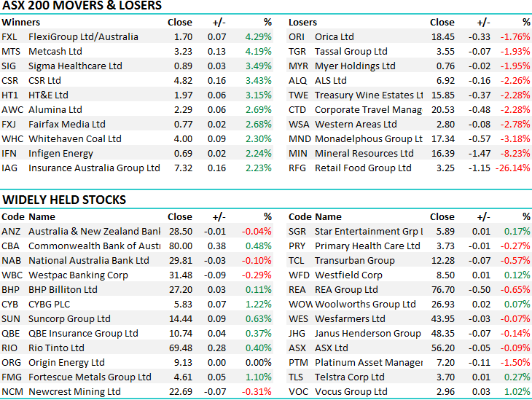
Task: Click the 1.22% CYBG gain
Action: pyautogui.click(x=258, y=305)
